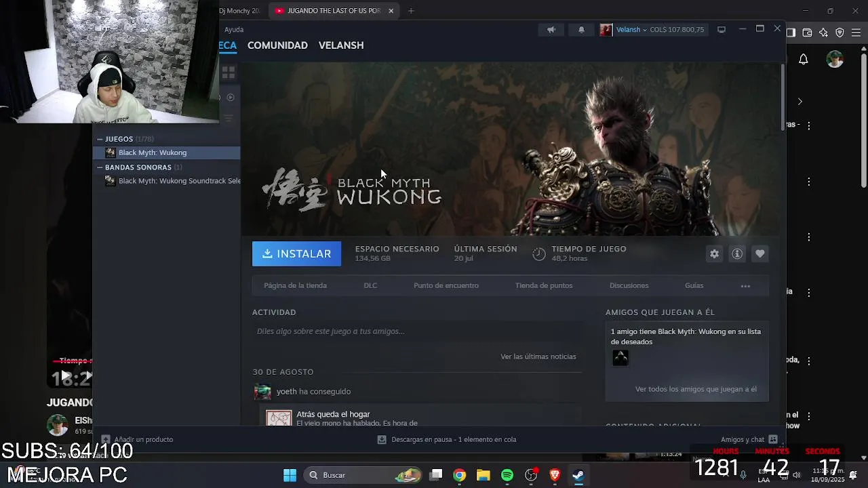Open Steam notifications bell icon
Screen dimensions: 868x488
[581, 30]
